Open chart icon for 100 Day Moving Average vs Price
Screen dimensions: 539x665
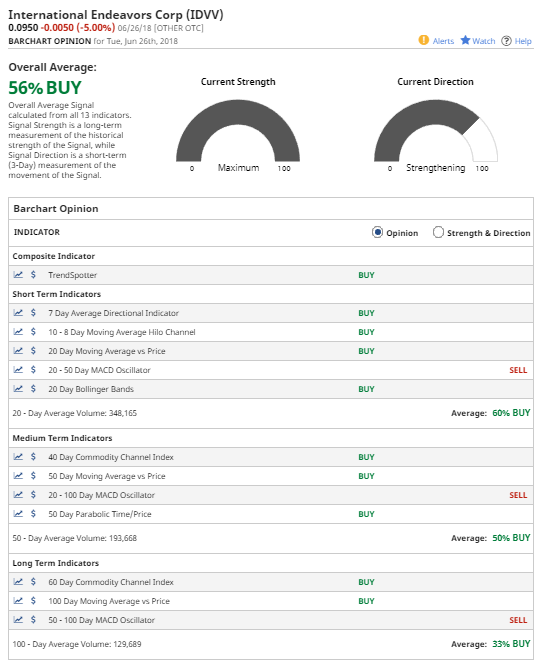18,601
